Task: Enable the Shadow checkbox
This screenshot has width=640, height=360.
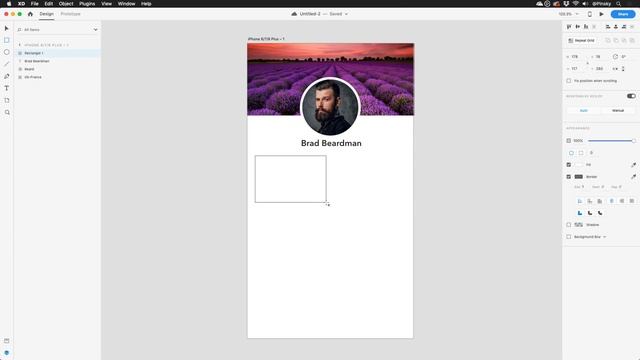Action: tap(569, 225)
